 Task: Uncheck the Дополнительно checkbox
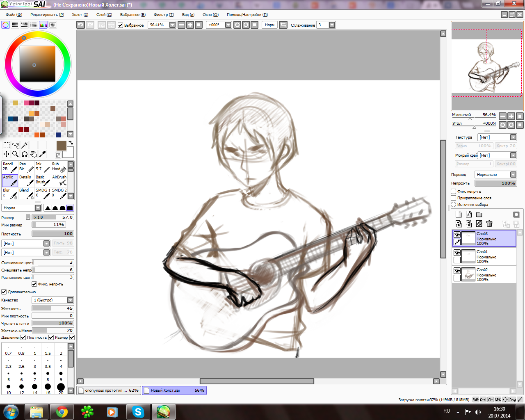4,292
